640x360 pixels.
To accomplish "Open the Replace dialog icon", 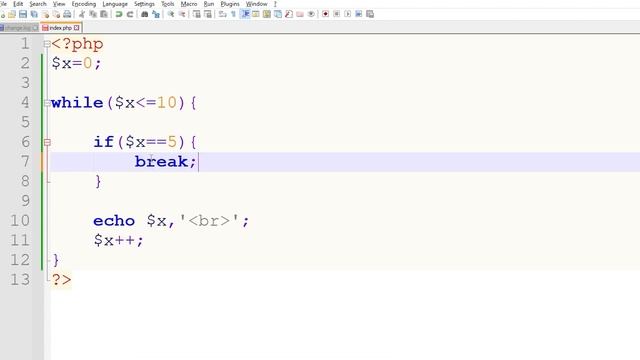I will [x=156, y=14].
